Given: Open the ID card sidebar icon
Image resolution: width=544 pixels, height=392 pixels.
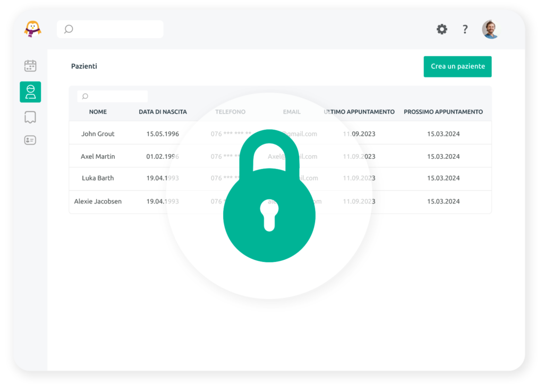Looking at the screenshot, I should [x=30, y=140].
